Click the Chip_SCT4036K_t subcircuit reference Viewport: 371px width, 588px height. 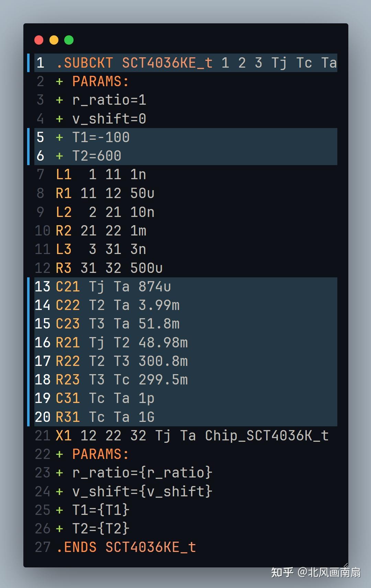pos(267,436)
